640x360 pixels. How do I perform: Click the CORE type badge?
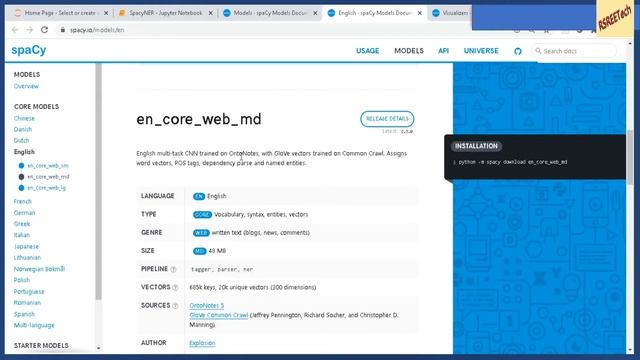pyautogui.click(x=202, y=215)
